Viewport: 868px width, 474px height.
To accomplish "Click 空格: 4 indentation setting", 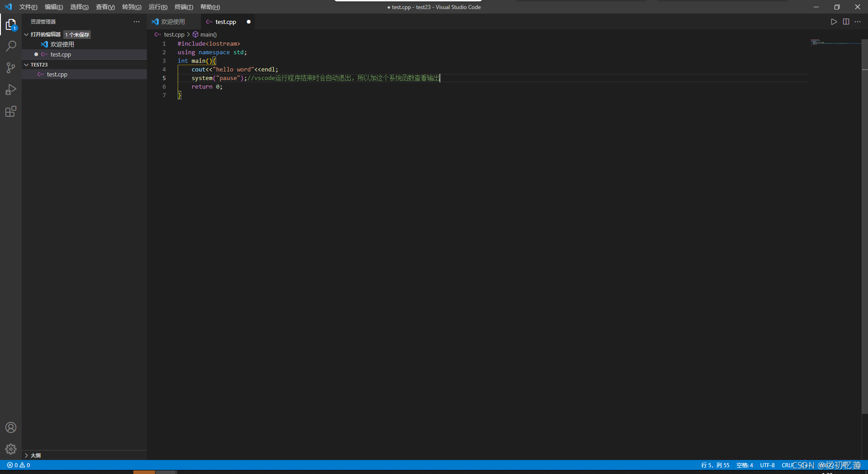I will coord(745,465).
